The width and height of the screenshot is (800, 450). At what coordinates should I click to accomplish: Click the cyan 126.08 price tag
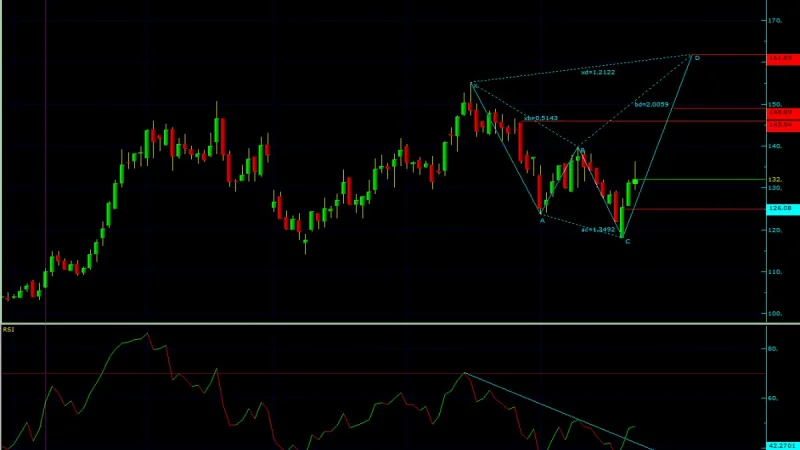[783, 208]
